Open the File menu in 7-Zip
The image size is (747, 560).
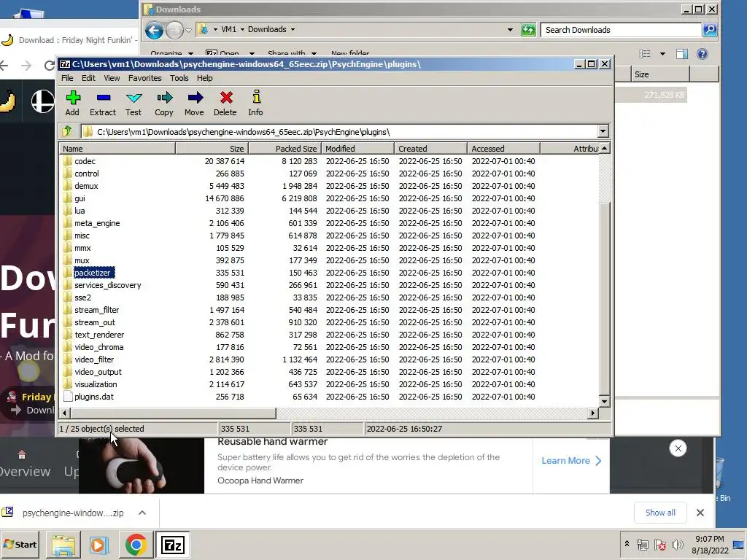[x=67, y=78]
